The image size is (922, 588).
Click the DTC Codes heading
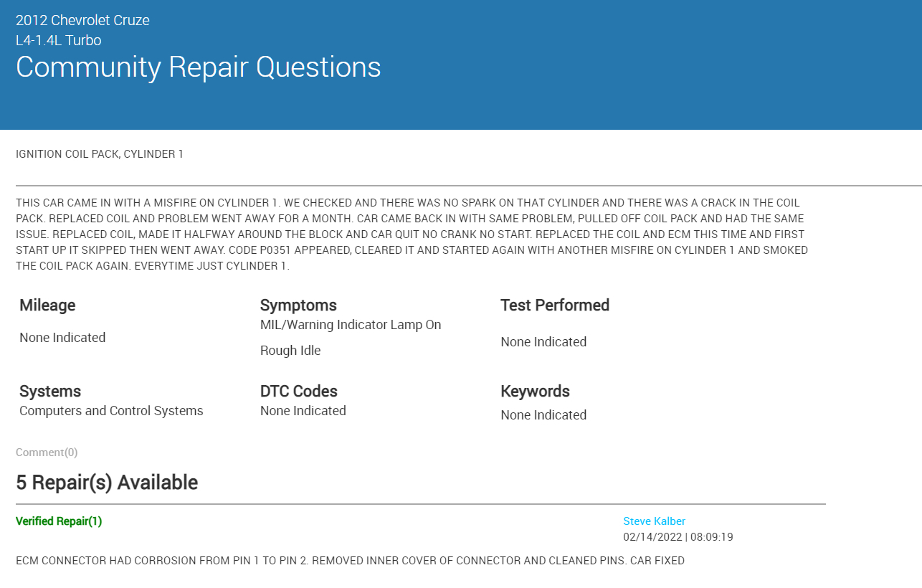click(x=298, y=392)
